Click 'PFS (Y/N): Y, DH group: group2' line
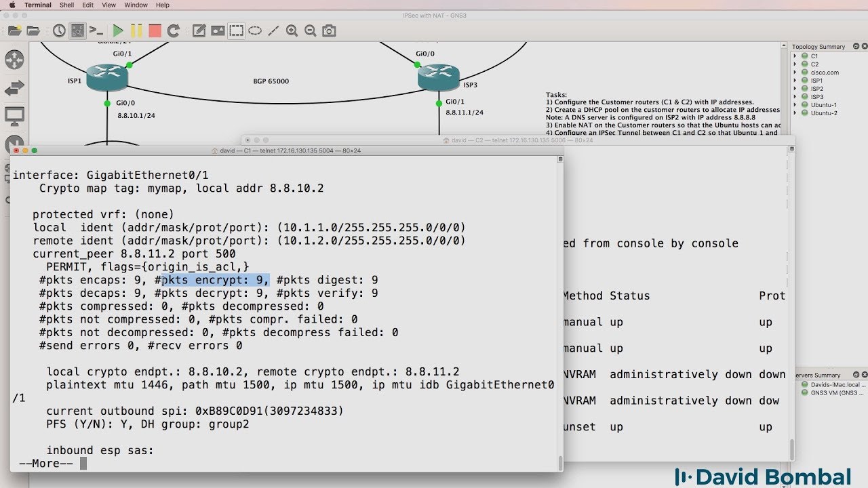Screen dimensions: 868x488 148,424
